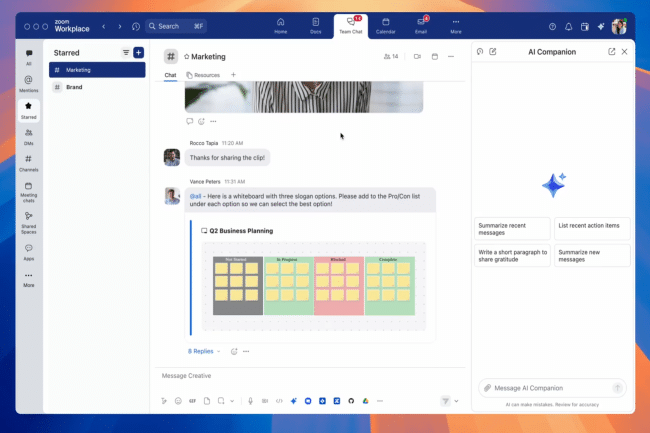Open AI Companion compose sparkle in toolbar

[293, 401]
